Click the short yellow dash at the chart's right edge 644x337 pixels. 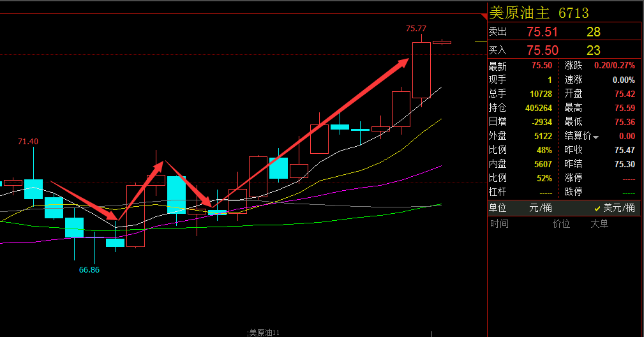click(x=481, y=41)
